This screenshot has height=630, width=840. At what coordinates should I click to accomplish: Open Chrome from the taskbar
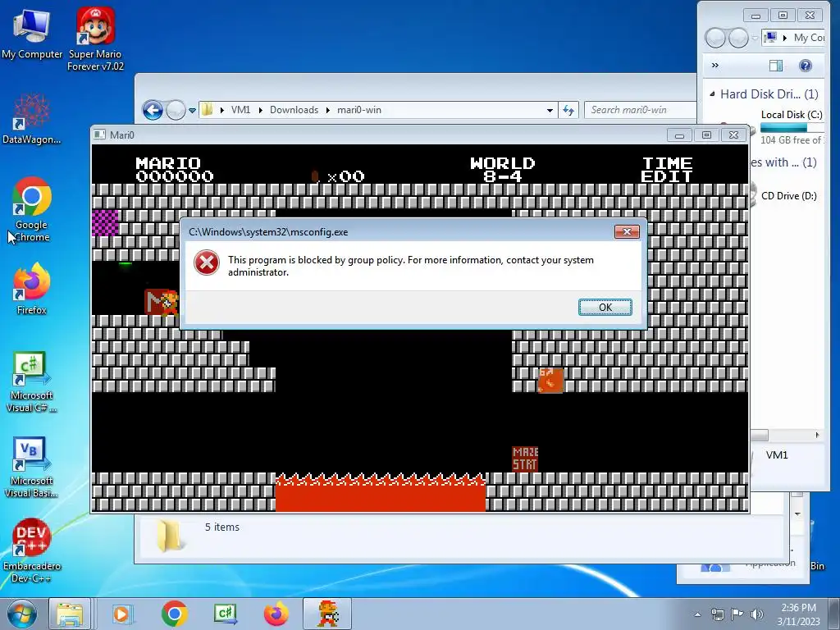174,614
